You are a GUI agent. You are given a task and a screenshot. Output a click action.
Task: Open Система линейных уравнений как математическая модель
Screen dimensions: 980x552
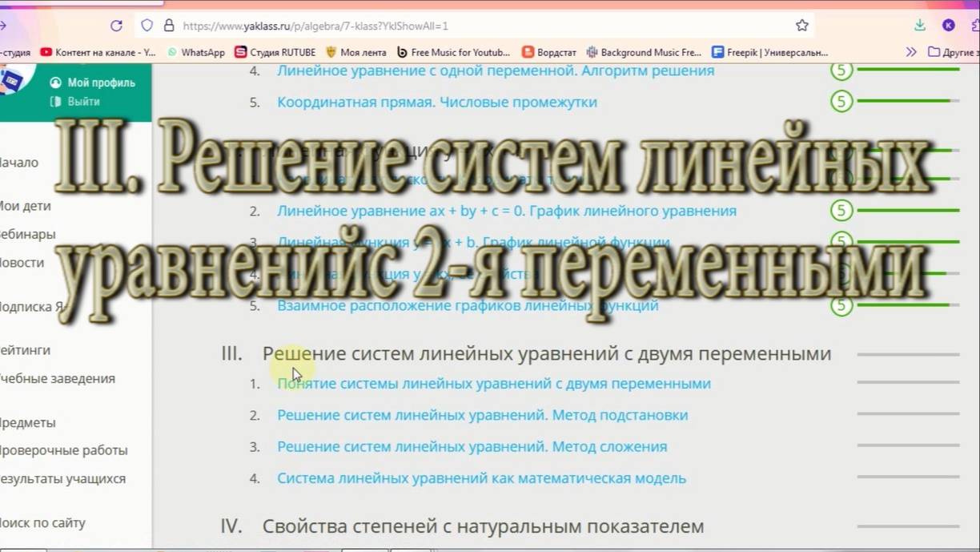[482, 478]
